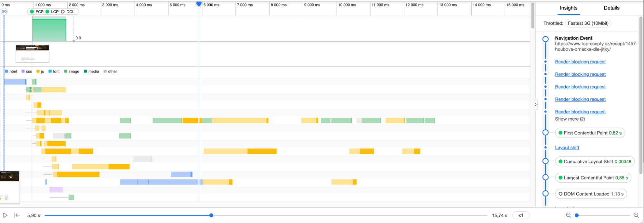The height and width of the screenshot is (223, 644).
Task: Open the Fastest 3G (10Mbit) throttling selector
Action: [588, 23]
